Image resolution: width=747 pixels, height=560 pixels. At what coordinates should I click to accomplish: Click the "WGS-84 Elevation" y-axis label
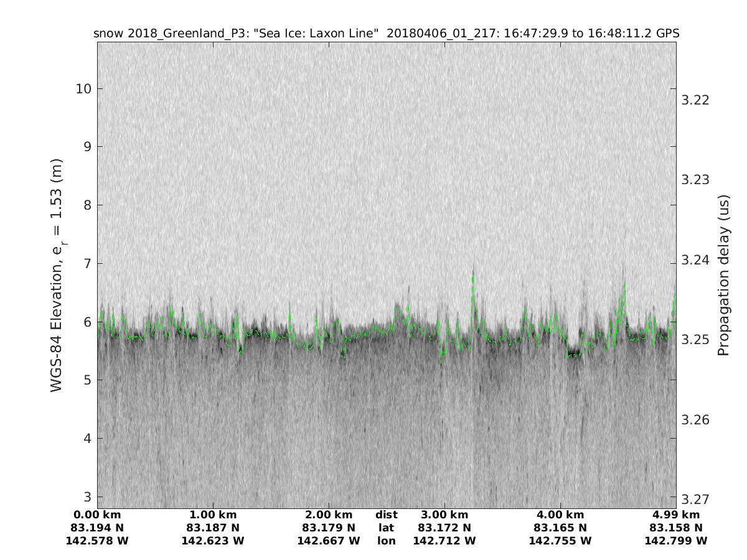57,282
